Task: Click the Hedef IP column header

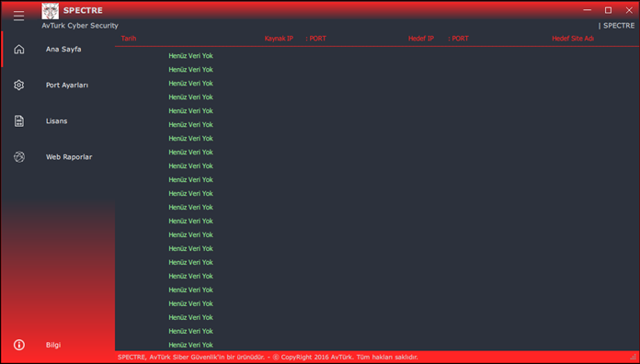Action: click(421, 39)
